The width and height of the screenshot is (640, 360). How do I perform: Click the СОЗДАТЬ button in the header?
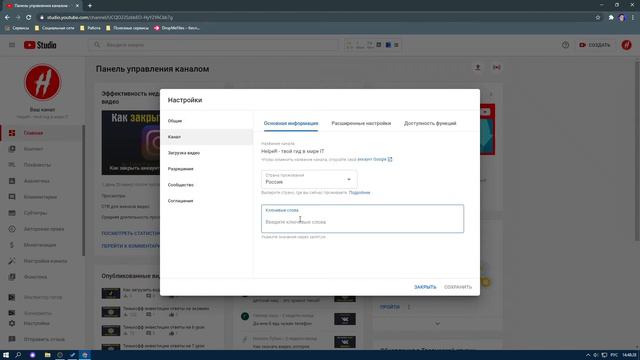coord(594,45)
